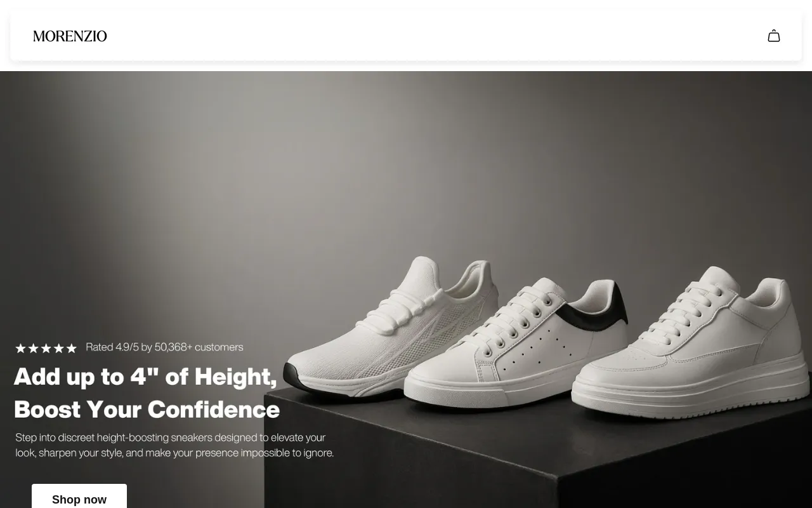The width and height of the screenshot is (812, 508).
Task: Select the fourth rating star
Action: (58, 348)
